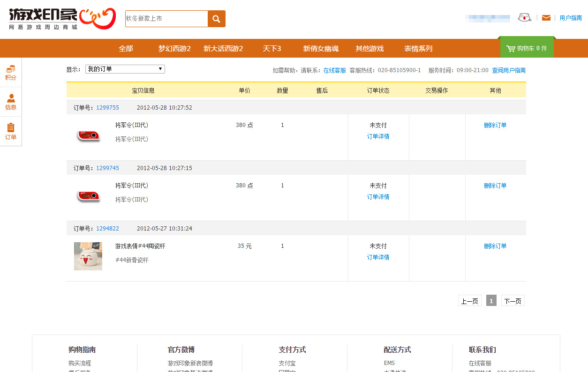Delete order 1299745 via 删除订单
Image resolution: width=588 pixels, height=372 pixels.
(x=496, y=186)
